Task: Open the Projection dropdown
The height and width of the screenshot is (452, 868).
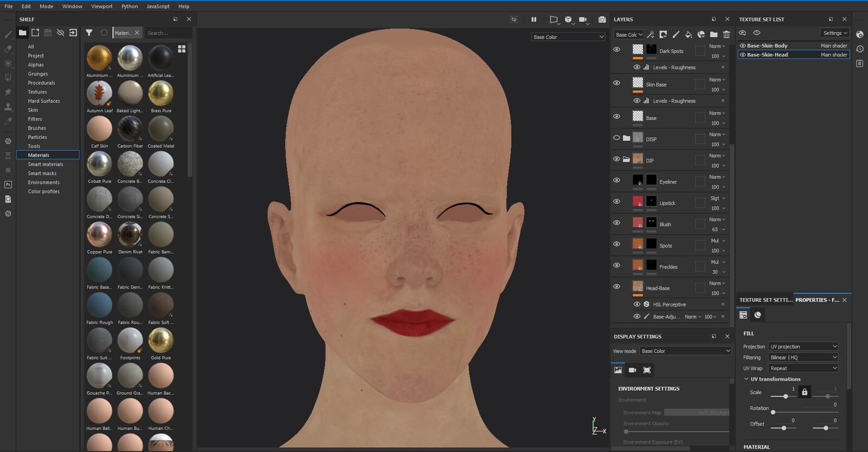Action: click(803, 347)
